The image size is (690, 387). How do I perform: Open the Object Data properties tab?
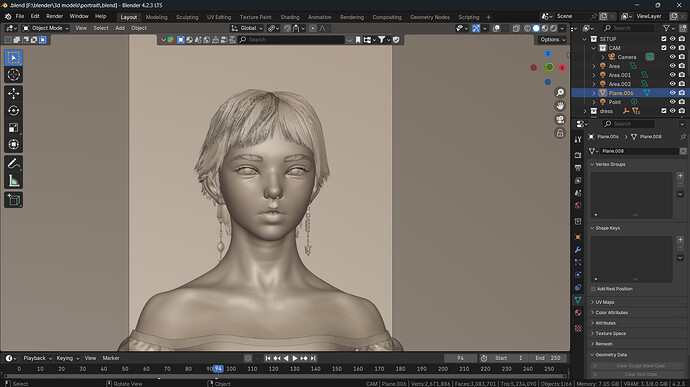[x=578, y=300]
